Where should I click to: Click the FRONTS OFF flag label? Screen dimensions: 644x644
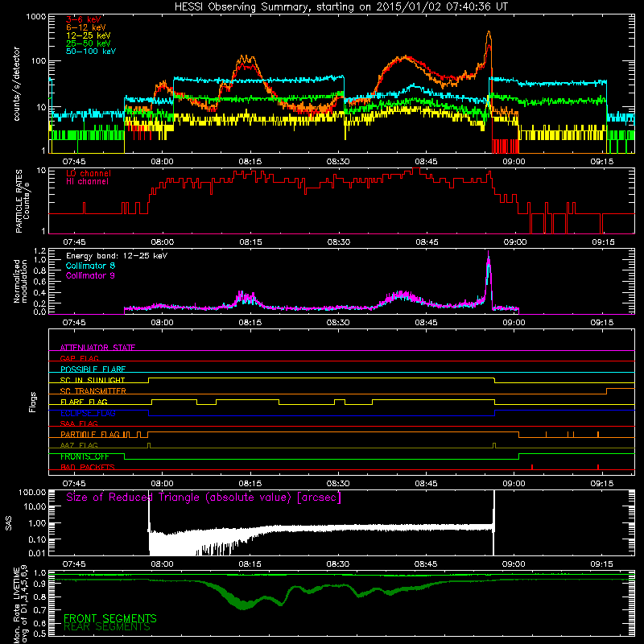(85, 456)
